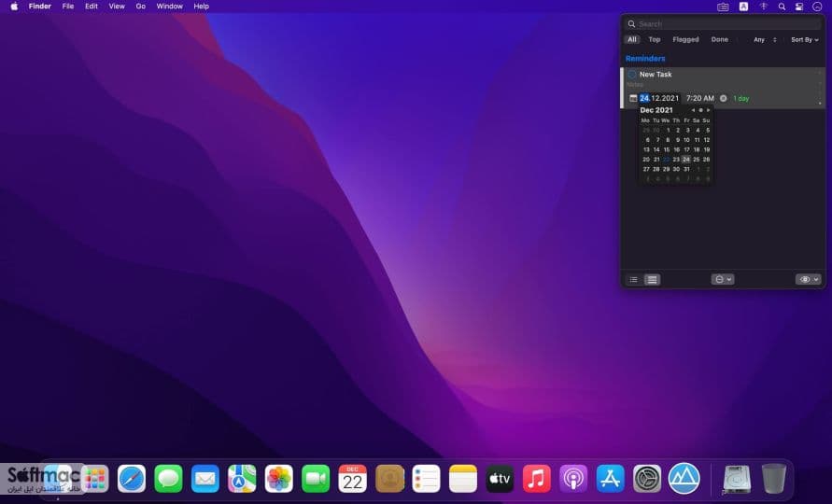Open Apple TV from the Dock
Viewport: 832px width, 504px height.
[500, 479]
